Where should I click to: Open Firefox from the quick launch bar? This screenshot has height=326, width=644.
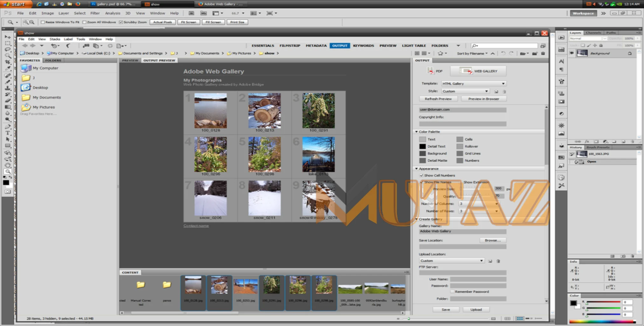point(78,4)
